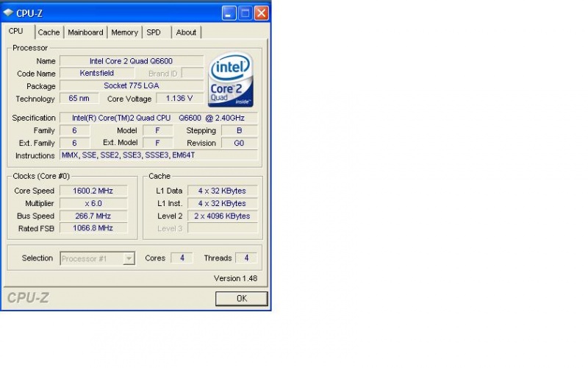Click the Intel Core 2 Quad logo
Viewport: 588px width, 368px height.
click(x=232, y=79)
